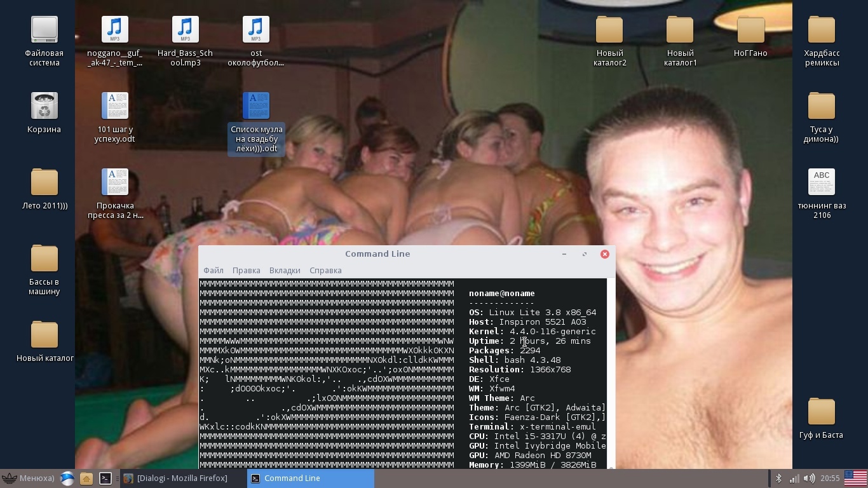This screenshot has width=868, height=488.
Task: Launch the web browser from the panel
Action: point(67,478)
